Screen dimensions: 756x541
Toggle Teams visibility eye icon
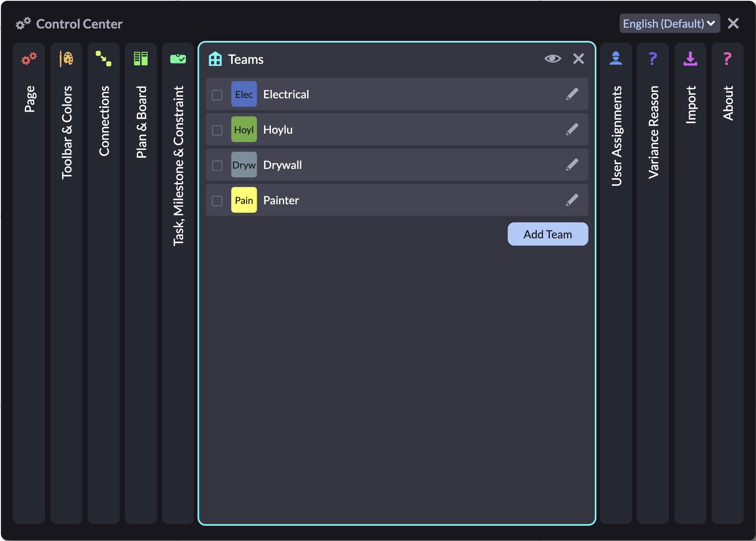[x=553, y=59]
